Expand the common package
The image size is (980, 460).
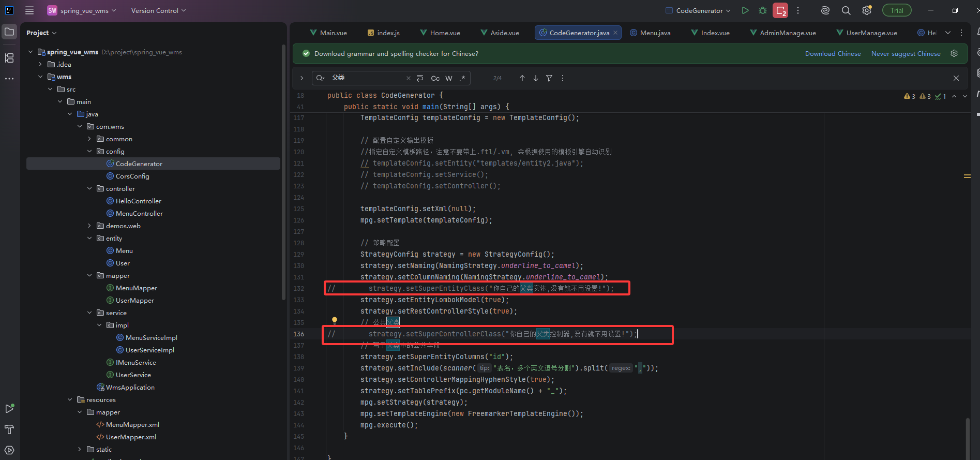pos(89,139)
